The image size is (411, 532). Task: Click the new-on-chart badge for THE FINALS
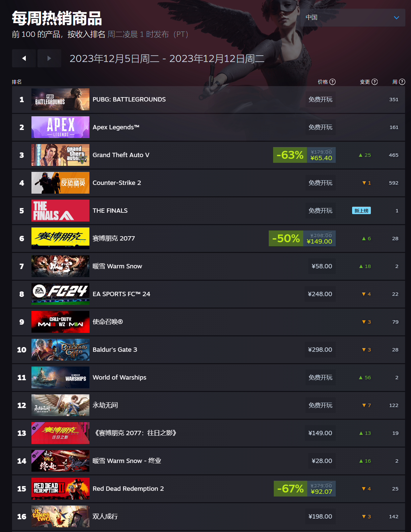click(x=361, y=210)
